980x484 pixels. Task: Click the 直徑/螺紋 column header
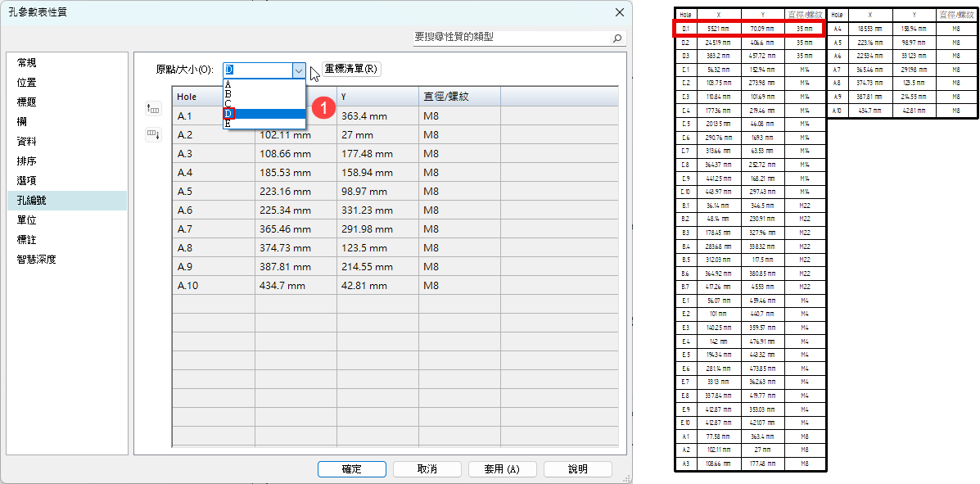[x=458, y=97]
